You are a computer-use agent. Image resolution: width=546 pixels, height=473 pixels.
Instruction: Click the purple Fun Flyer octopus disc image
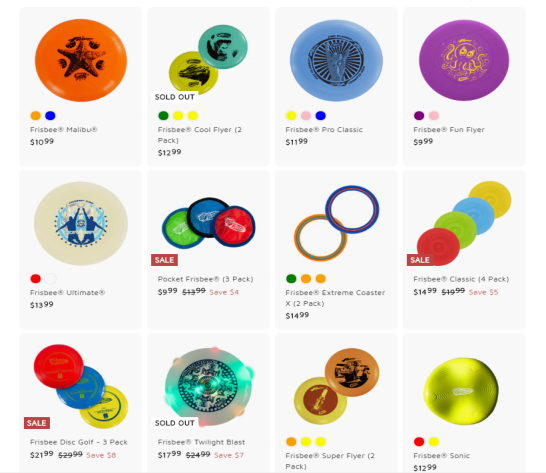[464, 60]
